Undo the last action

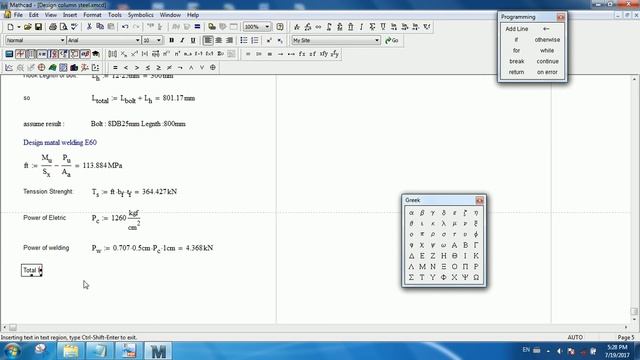[125, 27]
